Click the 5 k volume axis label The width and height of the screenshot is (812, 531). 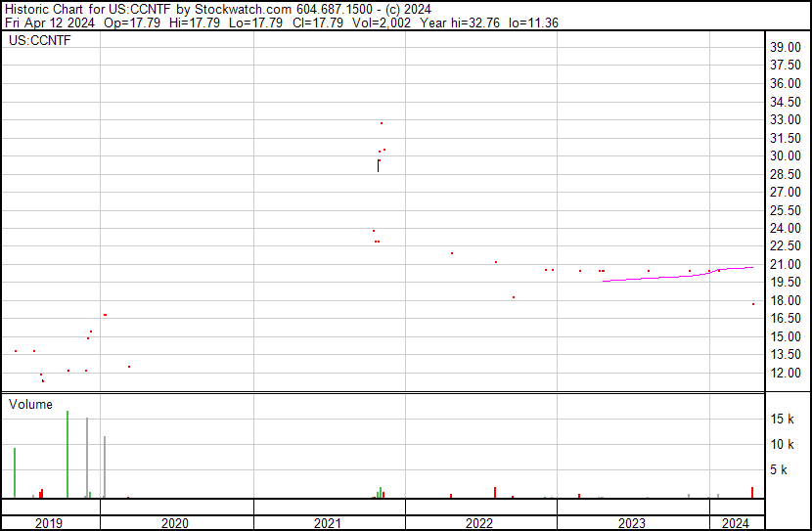pyautogui.click(x=779, y=469)
